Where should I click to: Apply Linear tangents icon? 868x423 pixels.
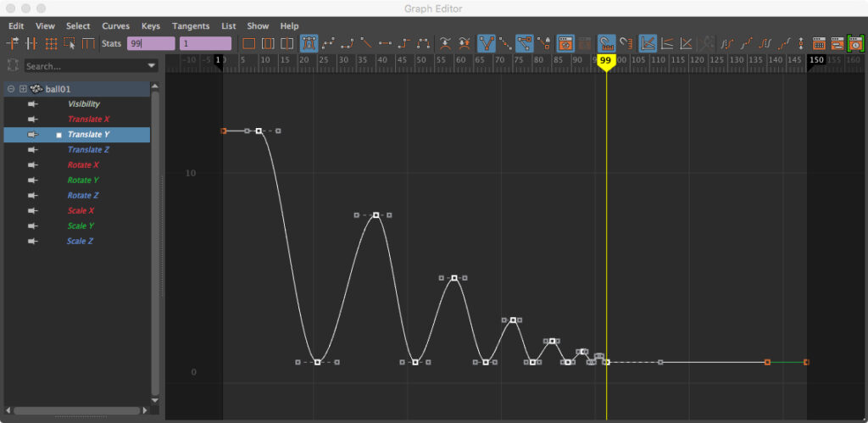(366, 43)
